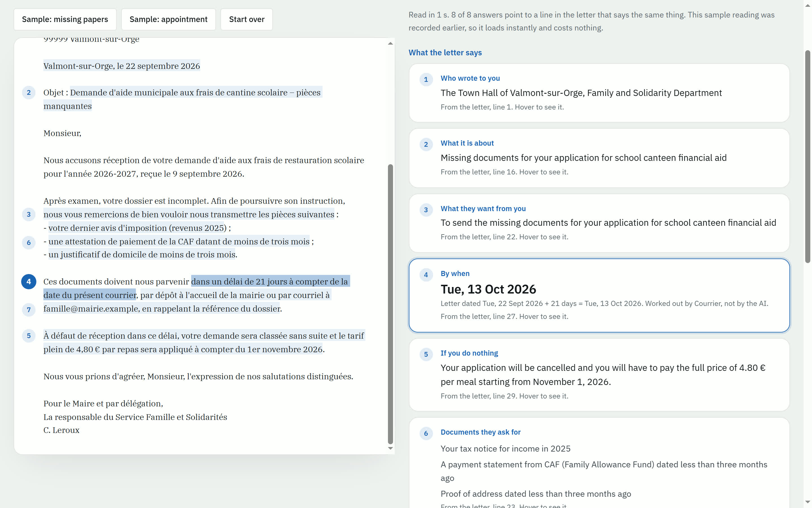
Task: Click marker 6 beside the CAF attestation line
Action: coord(29,243)
